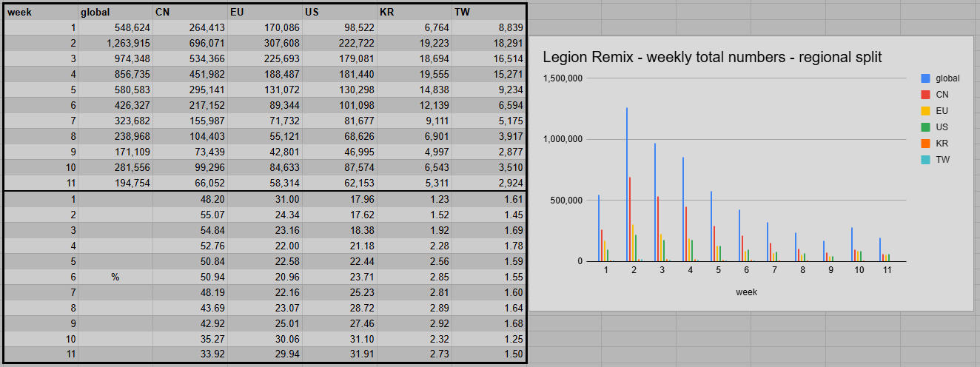Select the US percentage cell 31.91
The width and height of the screenshot is (980, 367).
click(x=339, y=354)
